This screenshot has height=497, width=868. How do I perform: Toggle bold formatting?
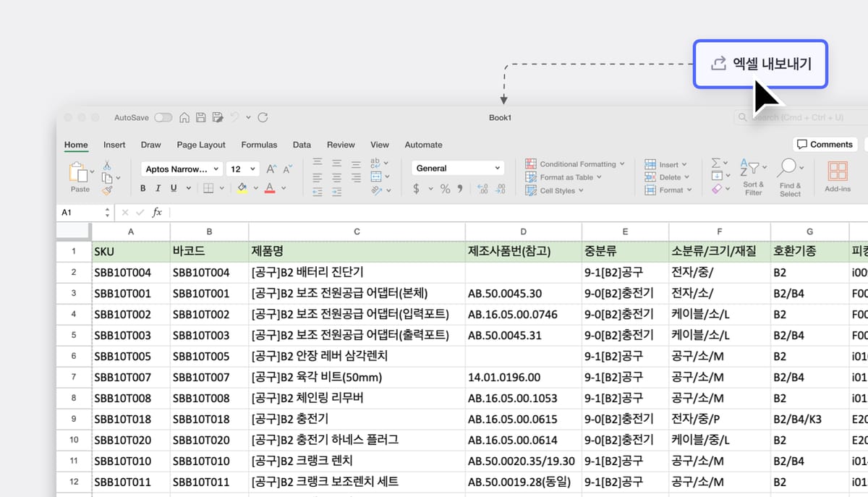(143, 189)
